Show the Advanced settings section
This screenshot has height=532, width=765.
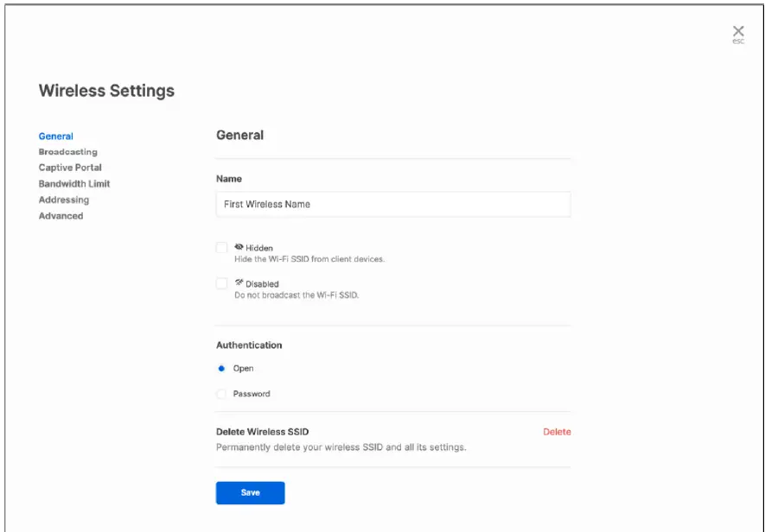61,216
